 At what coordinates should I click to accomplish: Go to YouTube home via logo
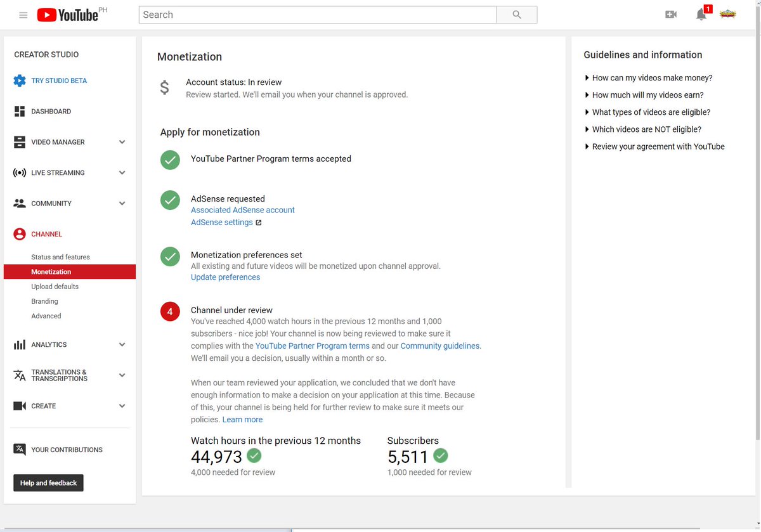[x=68, y=15]
